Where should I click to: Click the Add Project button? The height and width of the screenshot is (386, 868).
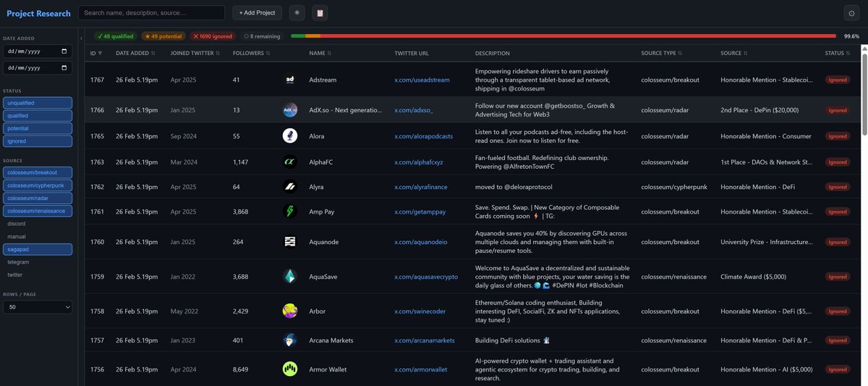point(258,13)
